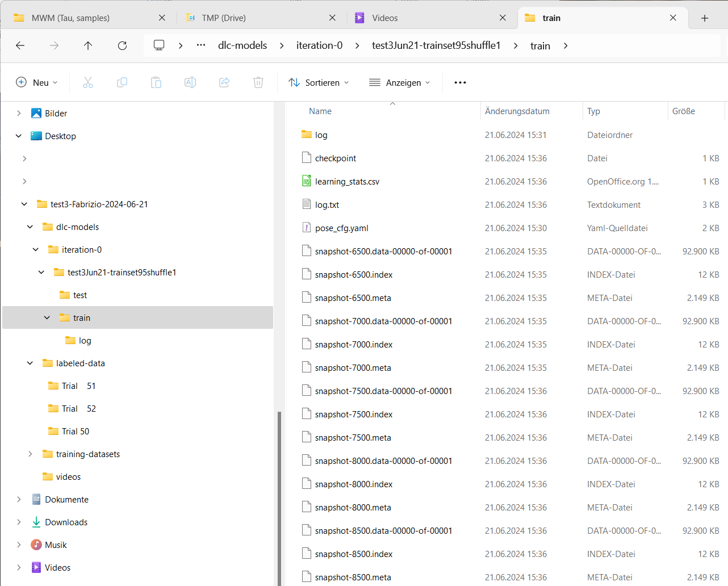
Task: Select the learning_stats.csv spreadsheet file icon
Action: [307, 181]
